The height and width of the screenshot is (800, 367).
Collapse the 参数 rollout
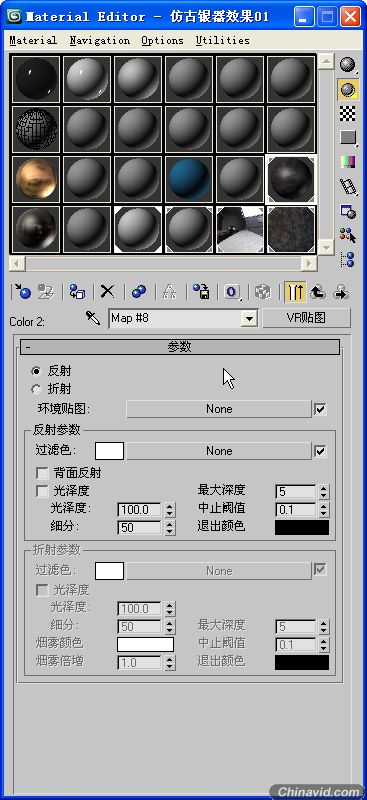180,347
